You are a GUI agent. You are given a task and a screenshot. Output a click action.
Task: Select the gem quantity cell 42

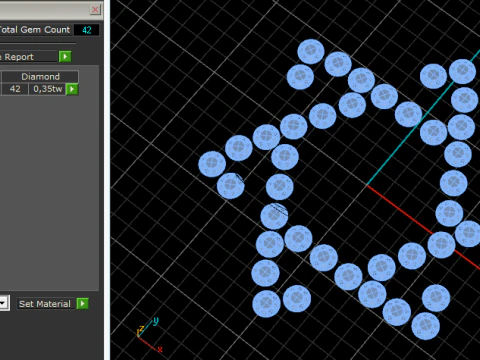coord(15,89)
